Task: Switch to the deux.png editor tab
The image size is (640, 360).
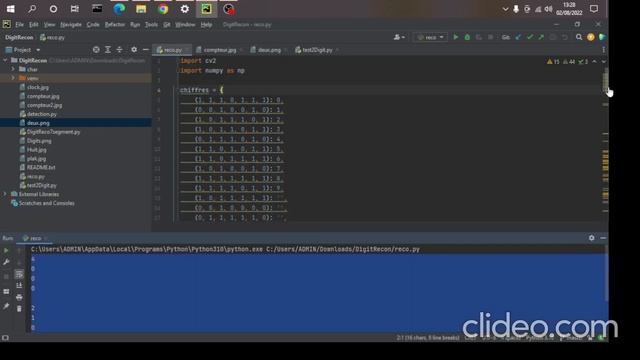Action: 269,50
